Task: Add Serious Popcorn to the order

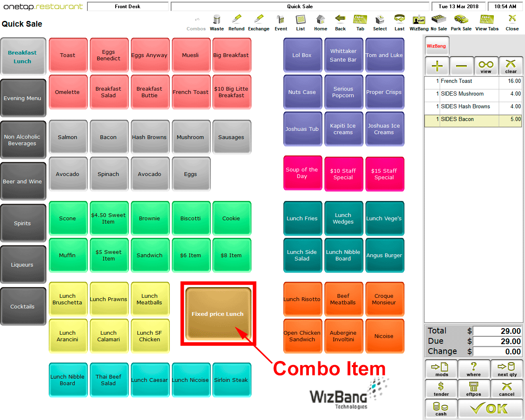Action: [343, 92]
